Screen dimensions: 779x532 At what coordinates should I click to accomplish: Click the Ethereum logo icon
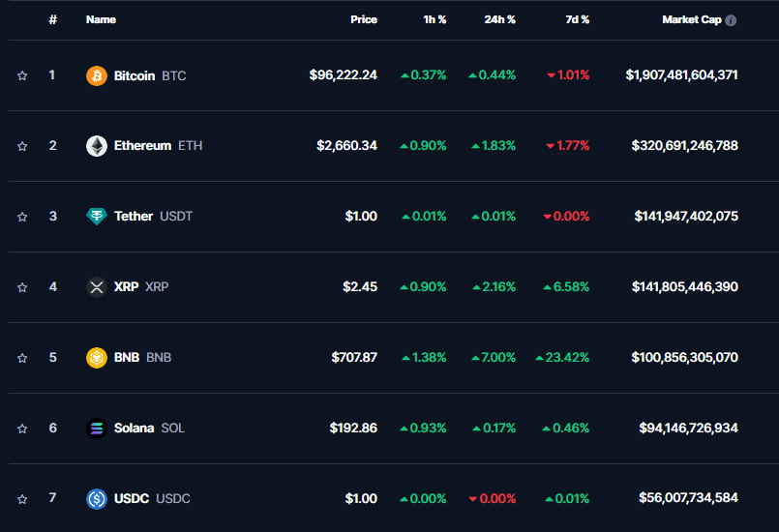[x=96, y=146]
